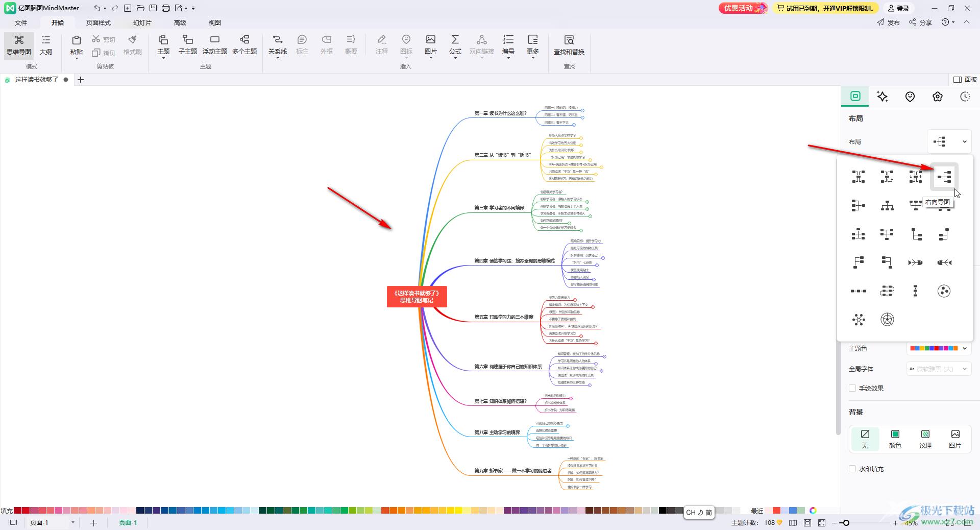
Task: Switch to Outline (大纲) mode
Action: (46, 45)
